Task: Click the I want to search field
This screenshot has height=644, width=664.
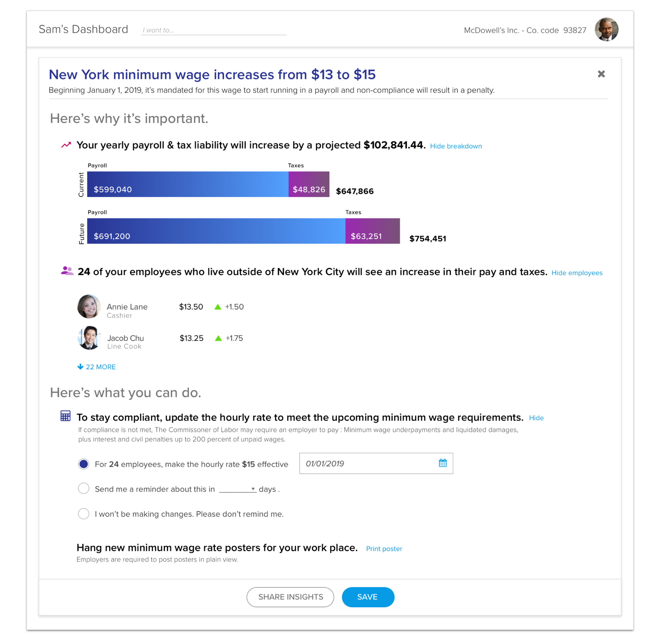Action: 214,30
